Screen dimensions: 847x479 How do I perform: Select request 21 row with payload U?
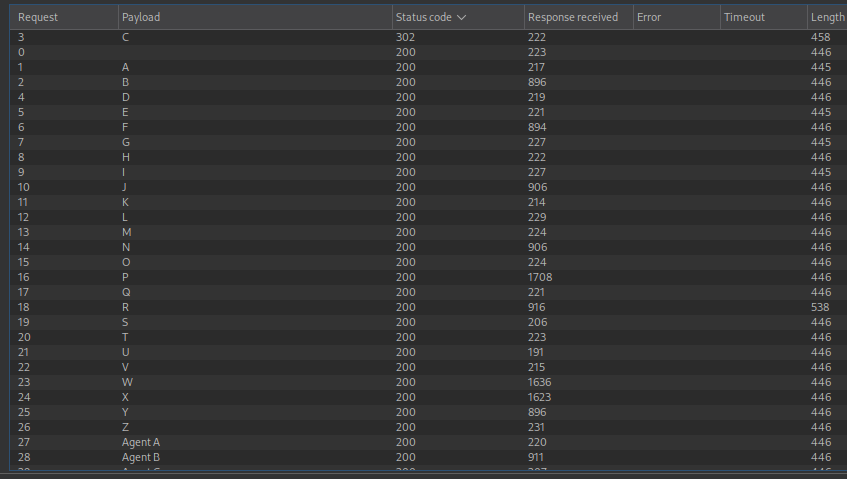pyautogui.click(x=250, y=352)
